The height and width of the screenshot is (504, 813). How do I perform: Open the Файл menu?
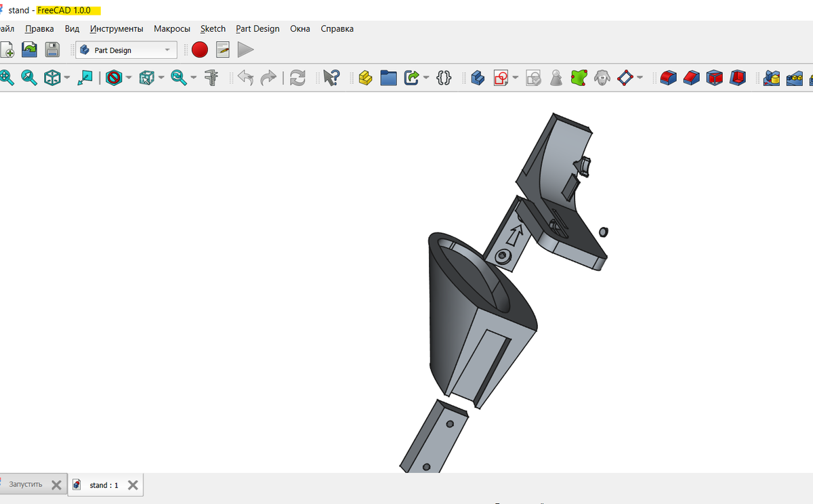click(7, 28)
